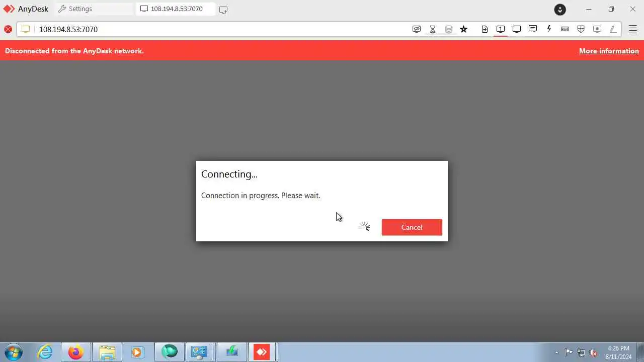644x362 pixels.
Task: Click the lightning bolt actions icon
Action: 549,29
